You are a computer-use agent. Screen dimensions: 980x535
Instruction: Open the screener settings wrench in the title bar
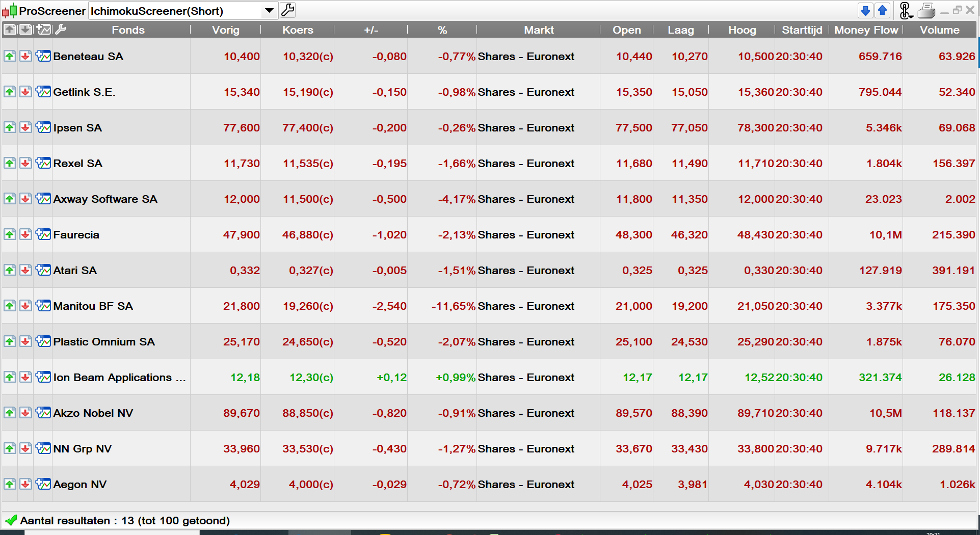click(x=288, y=10)
